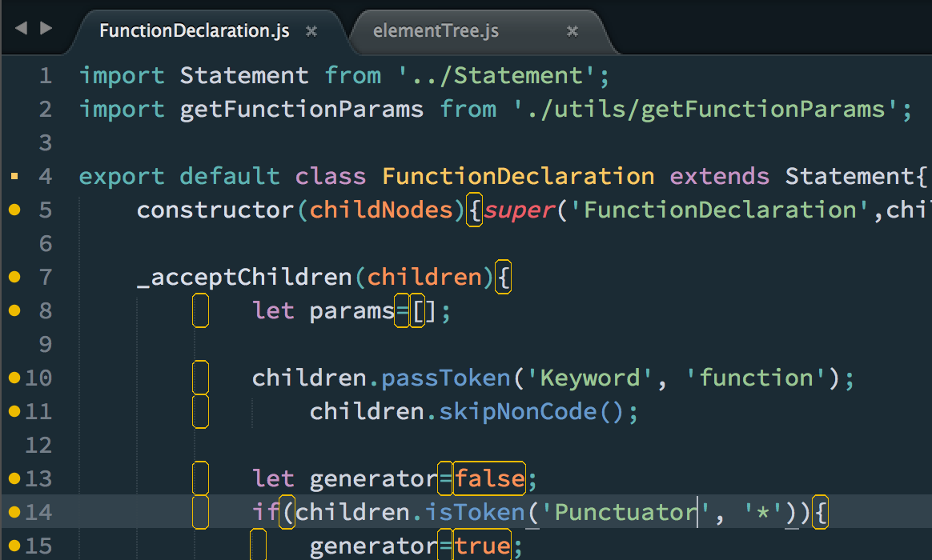Click line number 2 in gutter
Viewport: 932px width, 560px height.
(46, 110)
